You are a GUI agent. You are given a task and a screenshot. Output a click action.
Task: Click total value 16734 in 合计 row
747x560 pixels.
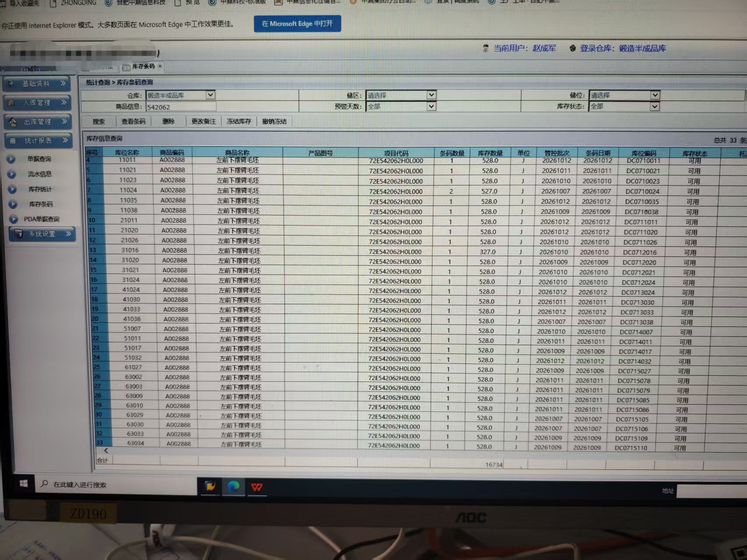(493, 465)
